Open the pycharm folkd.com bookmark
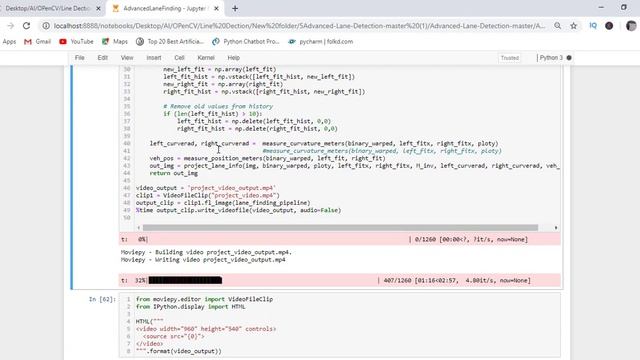Viewport: 640px width, 360px height. click(320, 42)
